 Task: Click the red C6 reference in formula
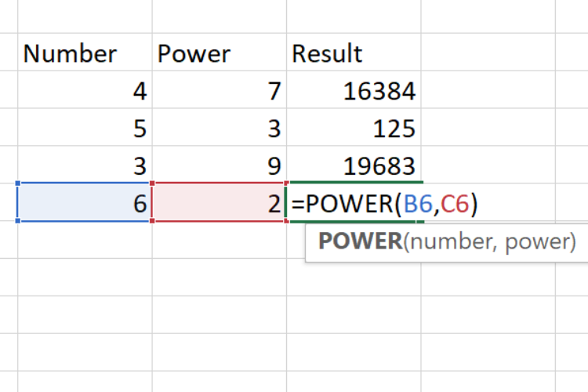pos(455,204)
